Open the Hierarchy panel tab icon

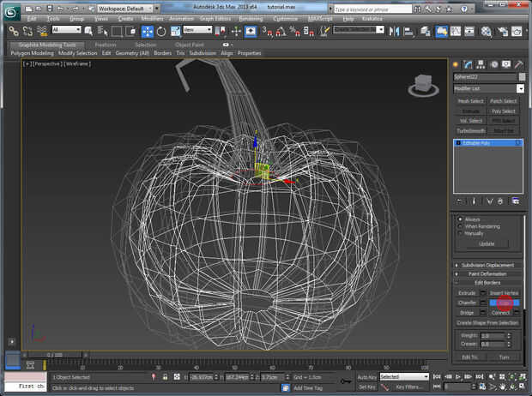coord(482,64)
